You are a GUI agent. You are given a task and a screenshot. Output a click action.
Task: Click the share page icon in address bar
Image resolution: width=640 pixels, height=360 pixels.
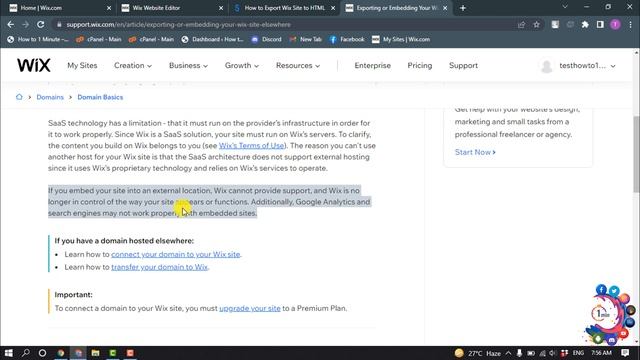(x=521, y=24)
